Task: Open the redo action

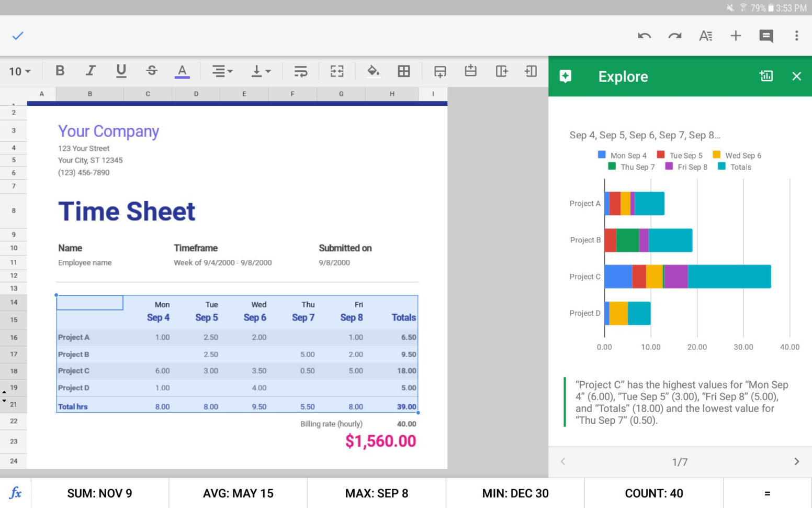Action: [x=675, y=36]
